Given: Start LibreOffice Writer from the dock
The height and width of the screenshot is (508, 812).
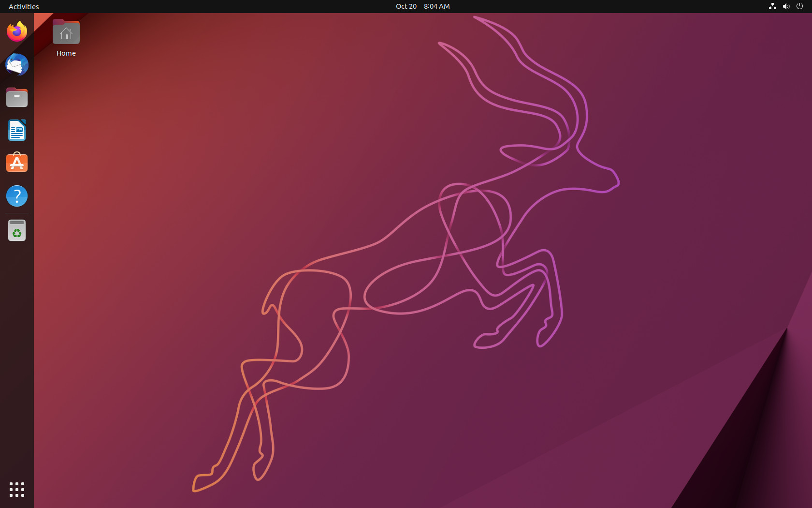Looking at the screenshot, I should click(17, 130).
